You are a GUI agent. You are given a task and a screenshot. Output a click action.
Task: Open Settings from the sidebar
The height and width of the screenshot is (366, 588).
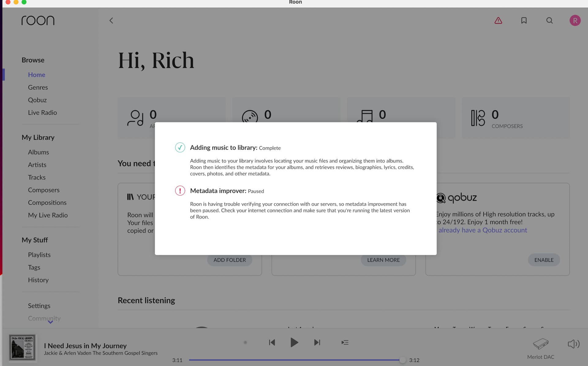click(x=39, y=306)
